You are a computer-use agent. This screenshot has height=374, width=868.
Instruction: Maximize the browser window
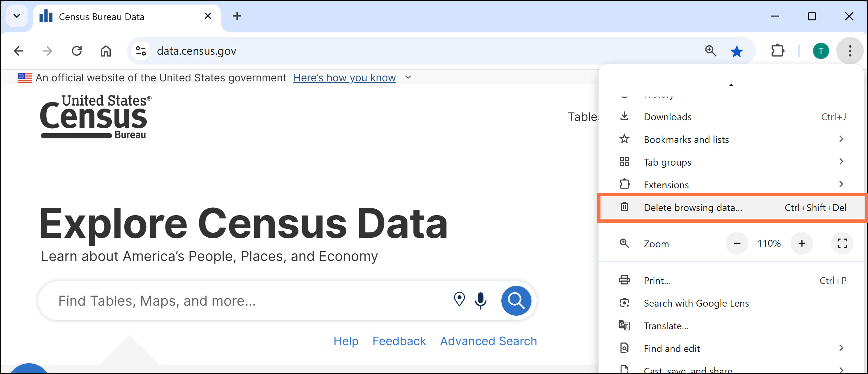click(x=812, y=16)
